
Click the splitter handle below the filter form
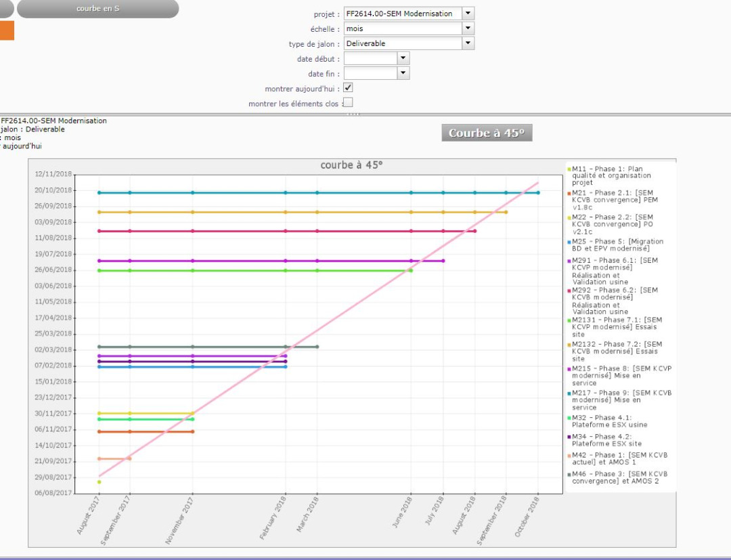[353, 114]
